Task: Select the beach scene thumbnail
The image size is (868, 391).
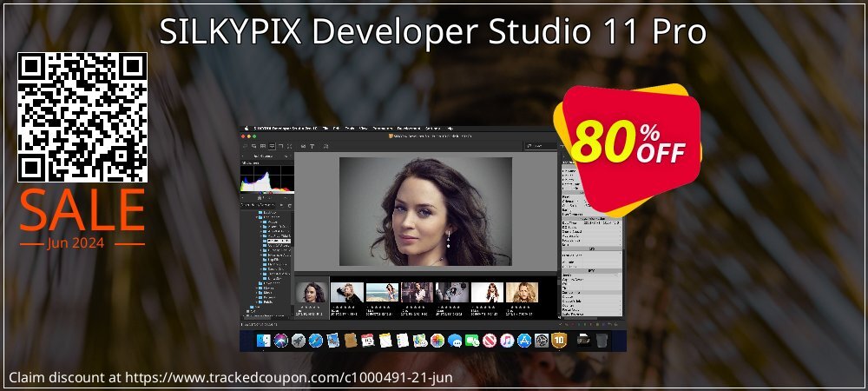Action: (382, 293)
